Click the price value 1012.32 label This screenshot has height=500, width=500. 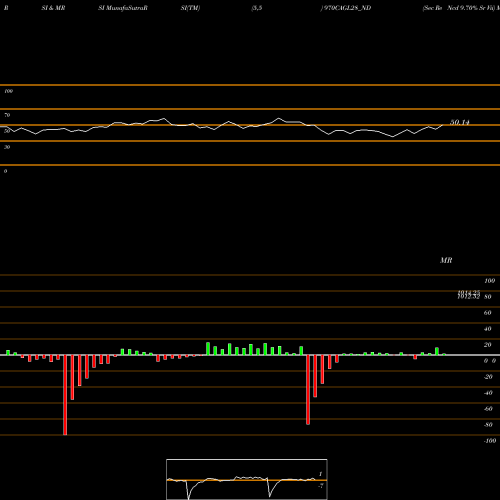[x=468, y=297]
